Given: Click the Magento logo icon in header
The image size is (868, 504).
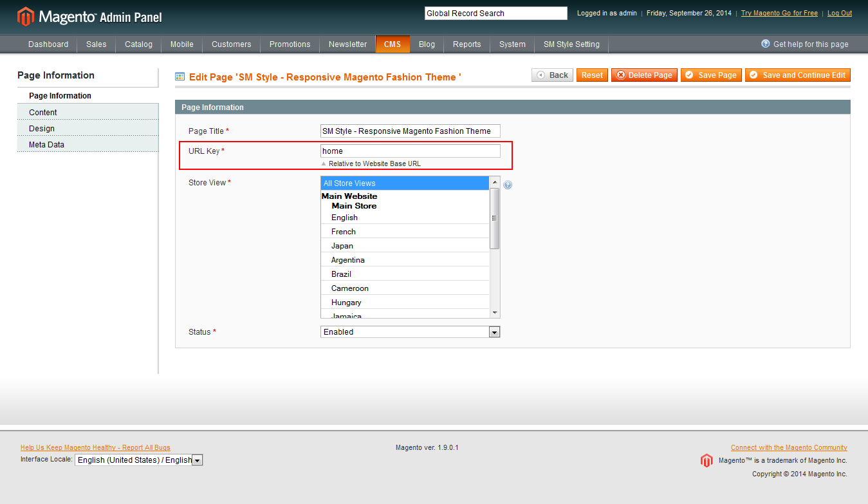Looking at the screenshot, I should click(x=25, y=17).
